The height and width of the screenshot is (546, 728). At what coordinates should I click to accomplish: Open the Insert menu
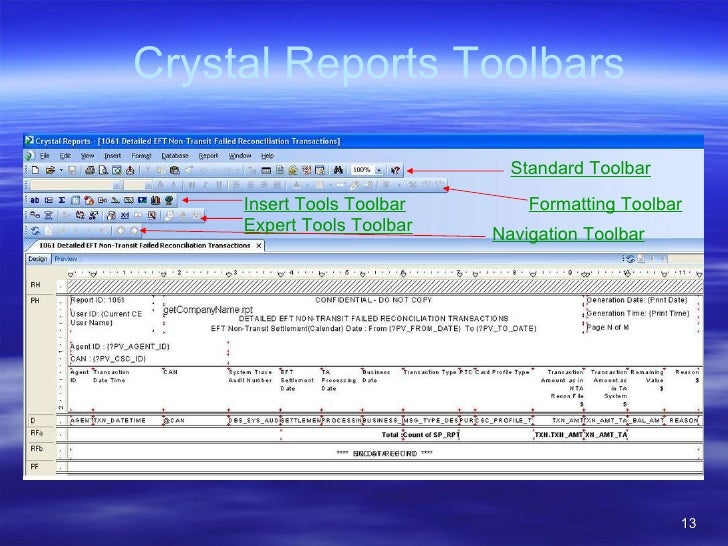click(112, 156)
